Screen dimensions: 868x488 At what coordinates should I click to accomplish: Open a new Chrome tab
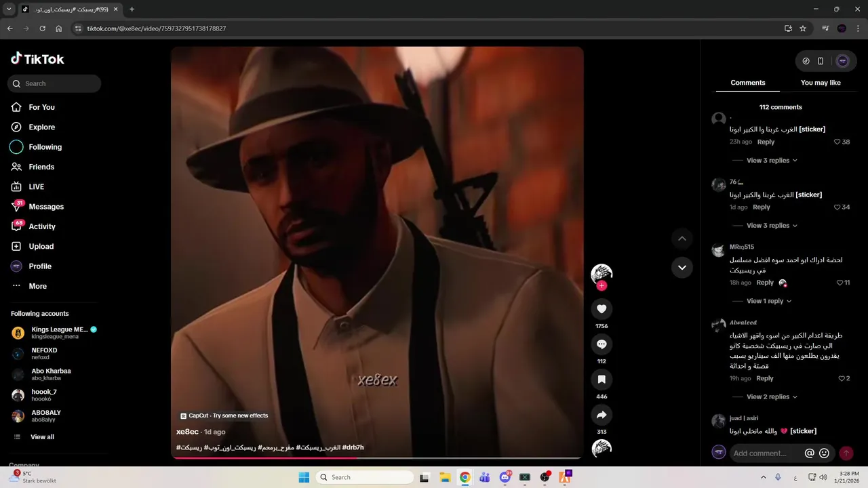pyautogui.click(x=132, y=9)
